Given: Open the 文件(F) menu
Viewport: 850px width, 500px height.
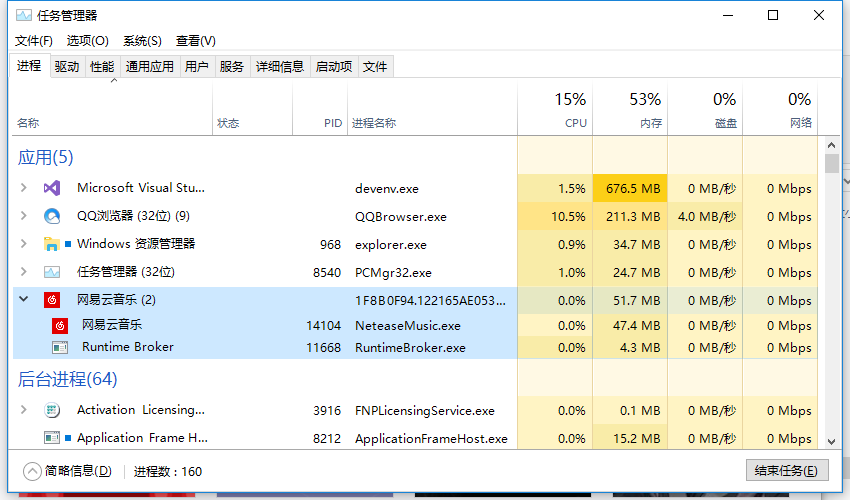Looking at the screenshot, I should (x=34, y=41).
